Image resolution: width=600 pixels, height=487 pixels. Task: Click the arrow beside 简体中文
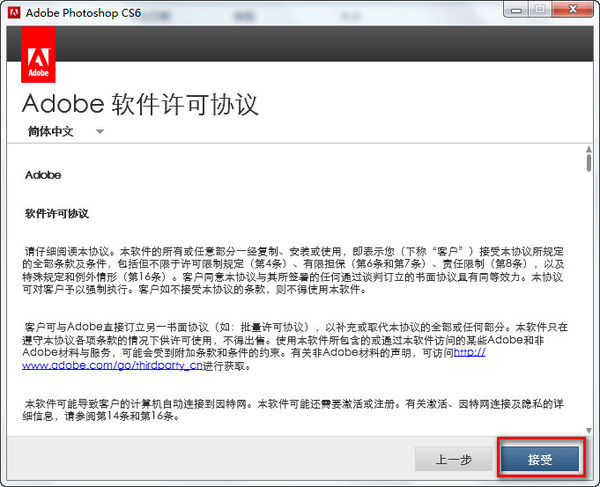[100, 132]
